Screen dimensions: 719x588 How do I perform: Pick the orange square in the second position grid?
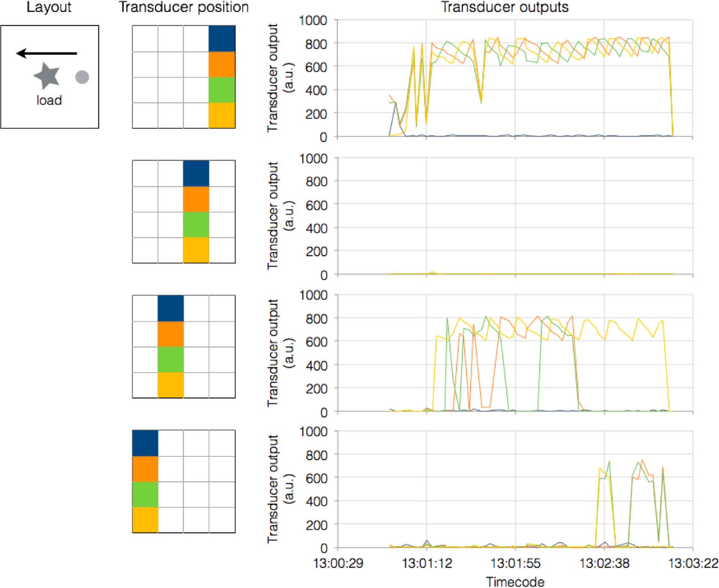click(x=196, y=199)
